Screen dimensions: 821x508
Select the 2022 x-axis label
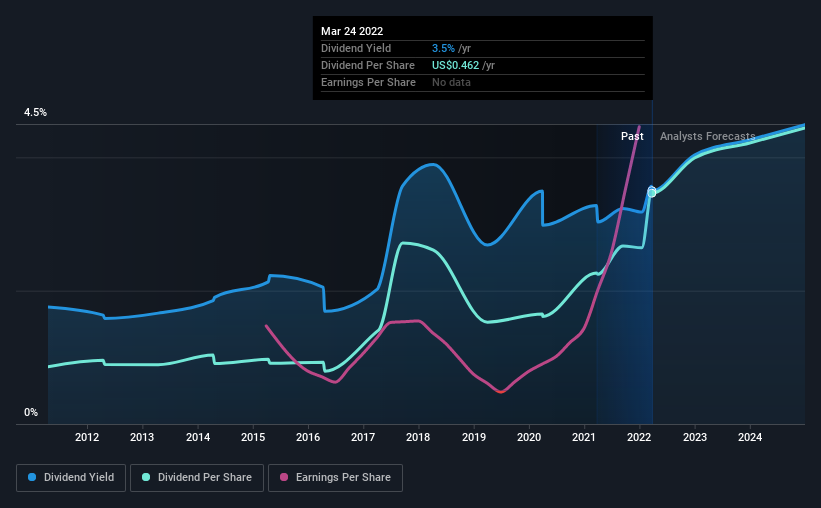point(639,437)
